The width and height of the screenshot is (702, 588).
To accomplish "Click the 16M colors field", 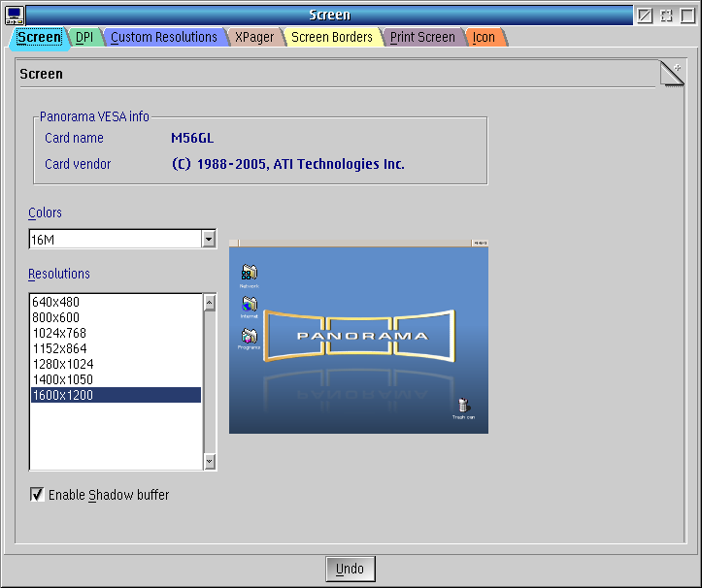I will (116, 240).
